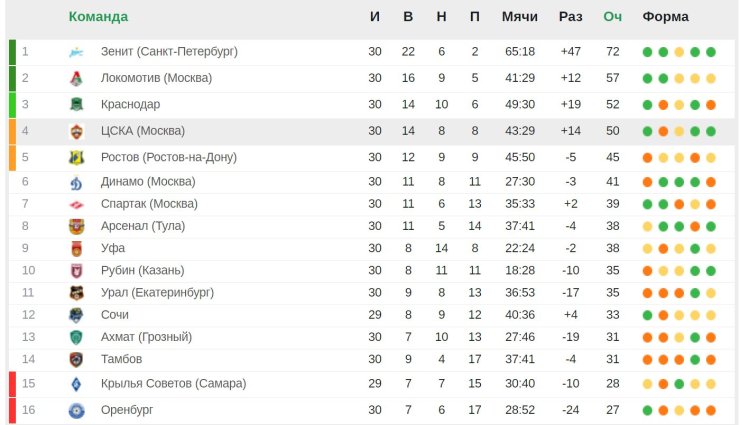
Task: Open the Ахмат (Грозный) team link
Action: coord(146,337)
